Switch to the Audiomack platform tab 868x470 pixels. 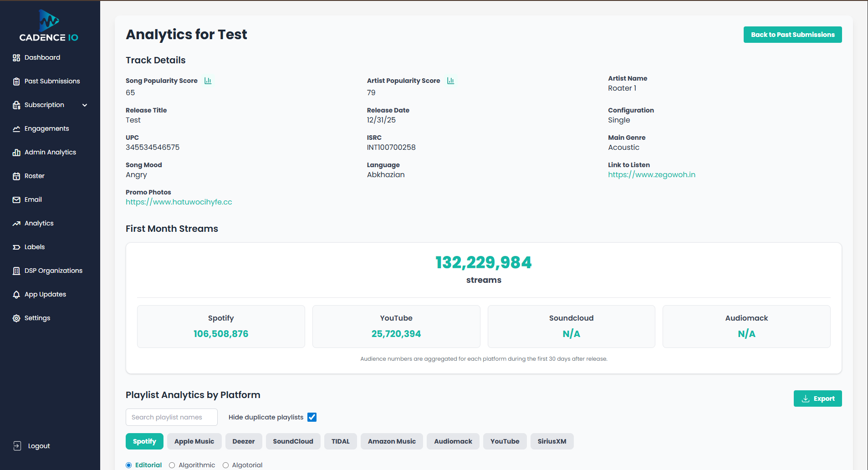click(x=453, y=441)
